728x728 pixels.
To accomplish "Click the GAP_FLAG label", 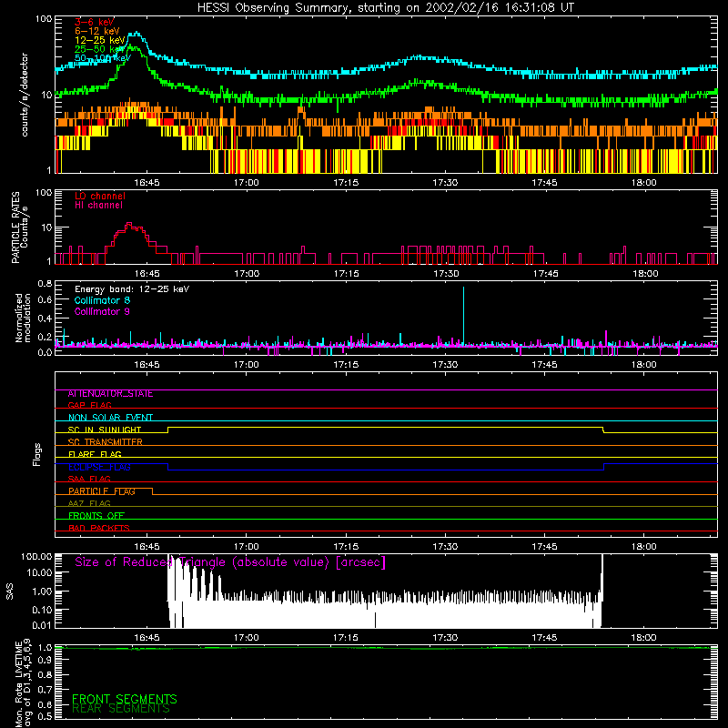I will [89, 405].
